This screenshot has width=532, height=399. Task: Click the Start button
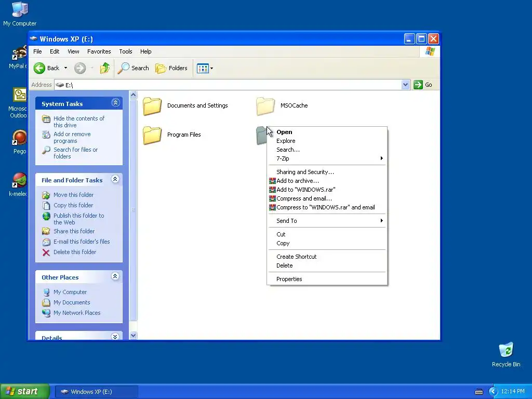(x=24, y=392)
